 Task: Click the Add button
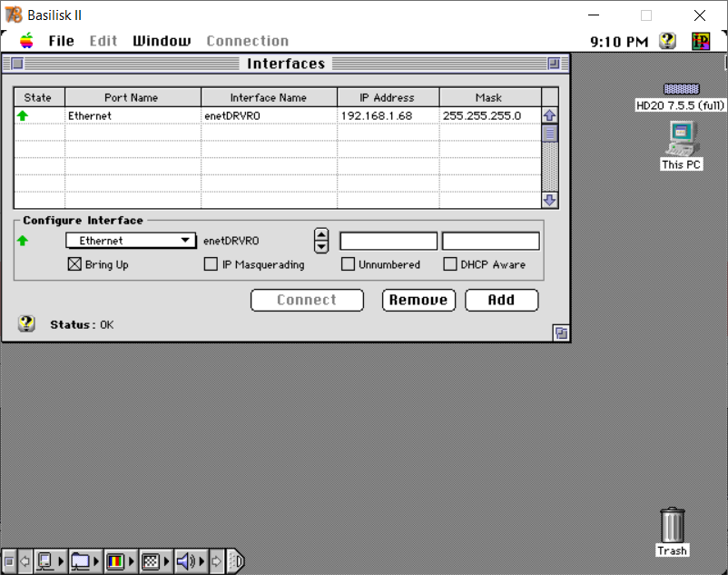pos(501,300)
